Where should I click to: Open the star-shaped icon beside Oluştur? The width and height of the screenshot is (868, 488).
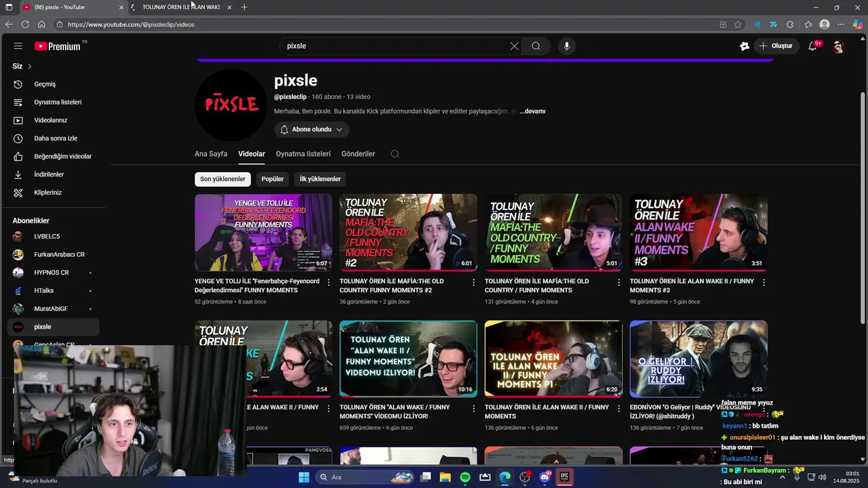[745, 46]
